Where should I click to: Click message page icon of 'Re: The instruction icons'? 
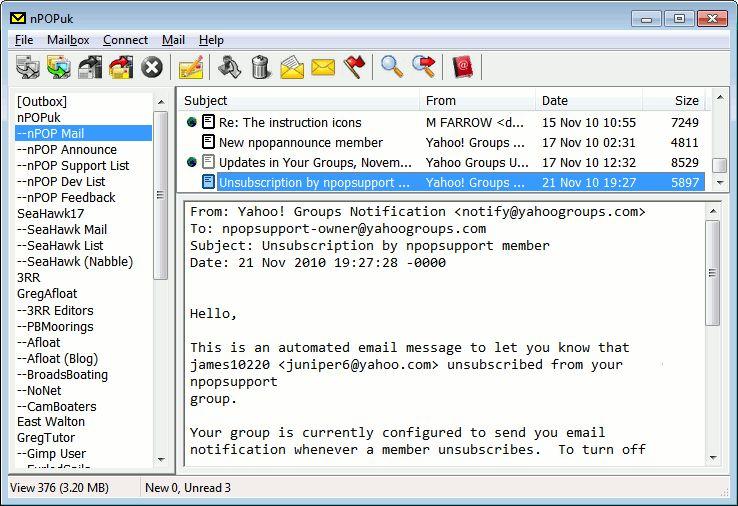tap(208, 122)
